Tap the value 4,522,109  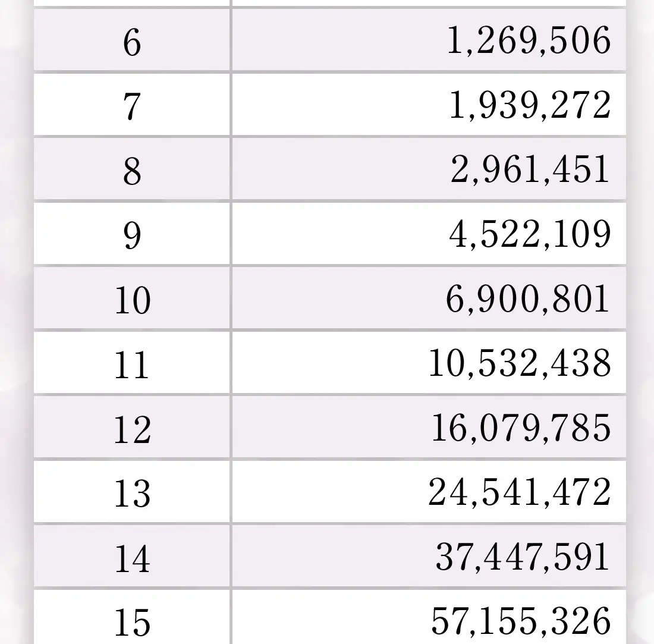pos(529,234)
